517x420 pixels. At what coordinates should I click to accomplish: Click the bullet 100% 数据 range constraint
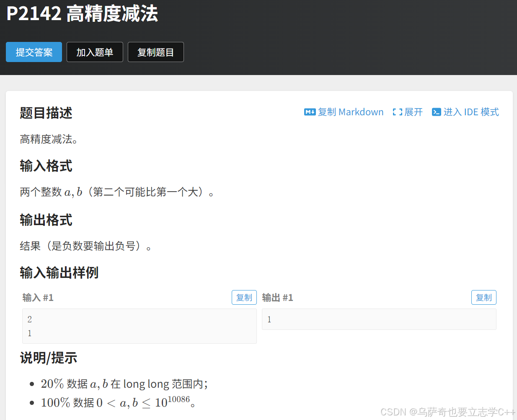pyautogui.click(x=118, y=402)
